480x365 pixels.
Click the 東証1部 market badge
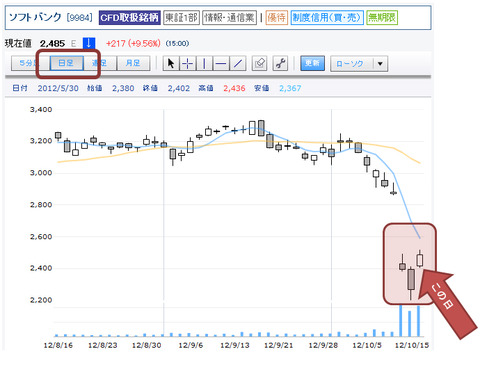coord(182,17)
